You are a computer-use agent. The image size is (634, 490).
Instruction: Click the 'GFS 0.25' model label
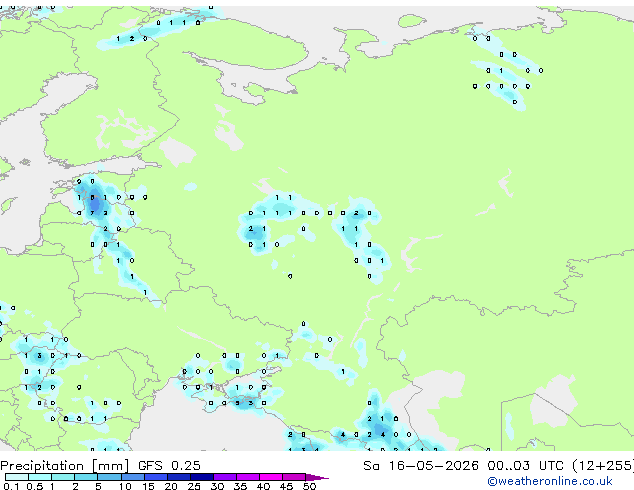pos(169,466)
